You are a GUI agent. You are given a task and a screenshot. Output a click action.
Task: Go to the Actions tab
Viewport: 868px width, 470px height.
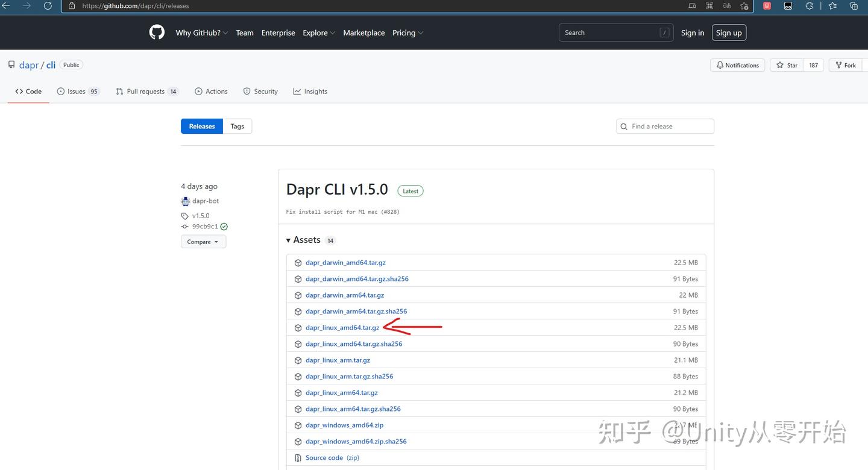pyautogui.click(x=211, y=92)
